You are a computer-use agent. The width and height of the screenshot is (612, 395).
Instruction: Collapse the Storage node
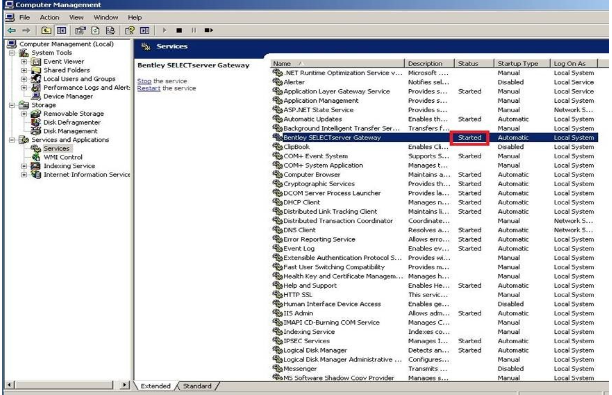(12, 105)
